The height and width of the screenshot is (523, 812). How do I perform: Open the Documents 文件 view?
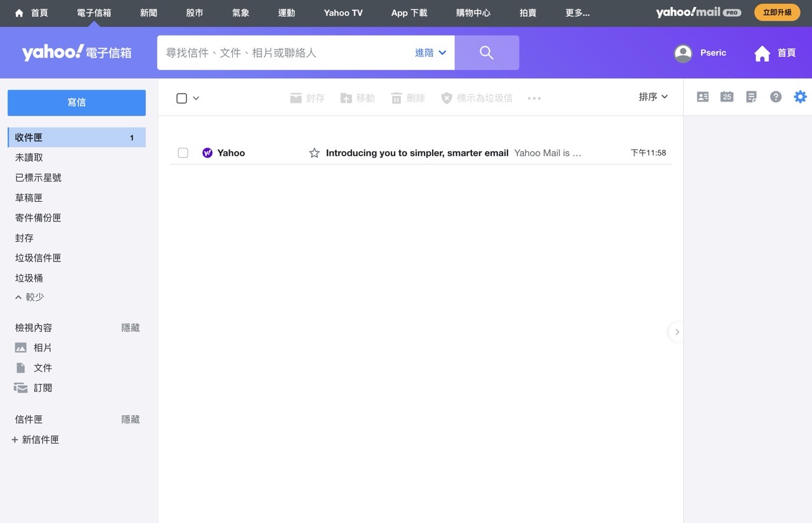(33, 368)
